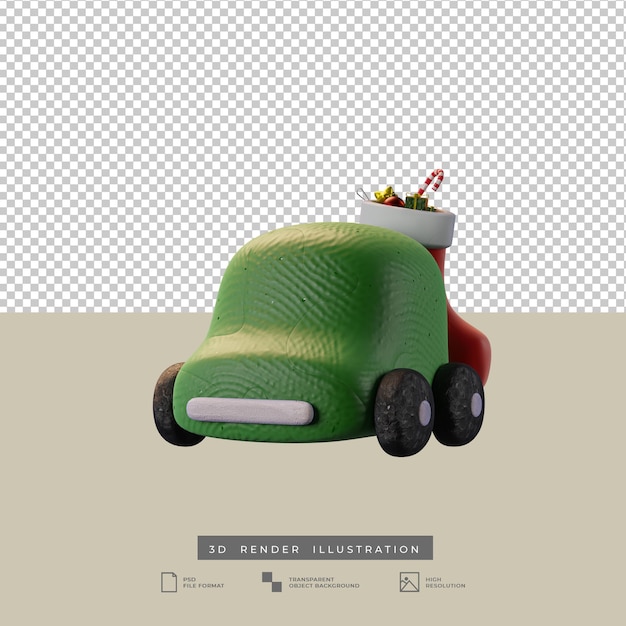Click the candy cane in the stocking
The height and width of the screenshot is (626, 626).
(431, 182)
